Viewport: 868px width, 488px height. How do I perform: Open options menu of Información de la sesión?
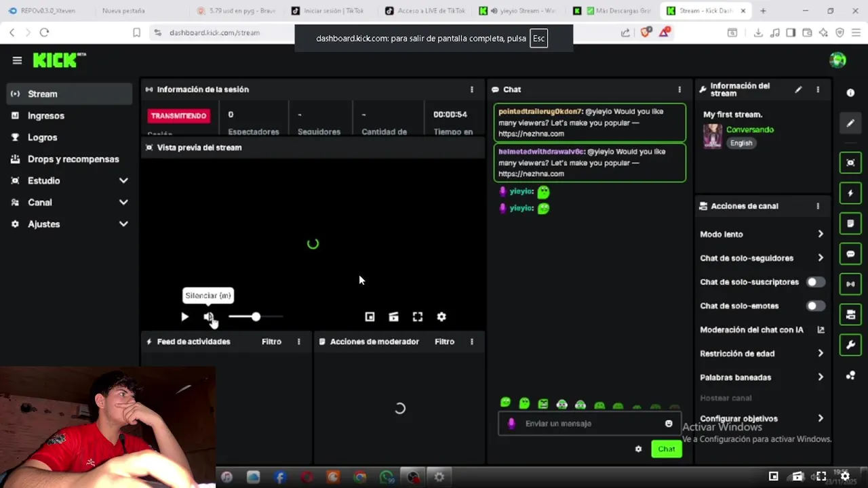[472, 89]
